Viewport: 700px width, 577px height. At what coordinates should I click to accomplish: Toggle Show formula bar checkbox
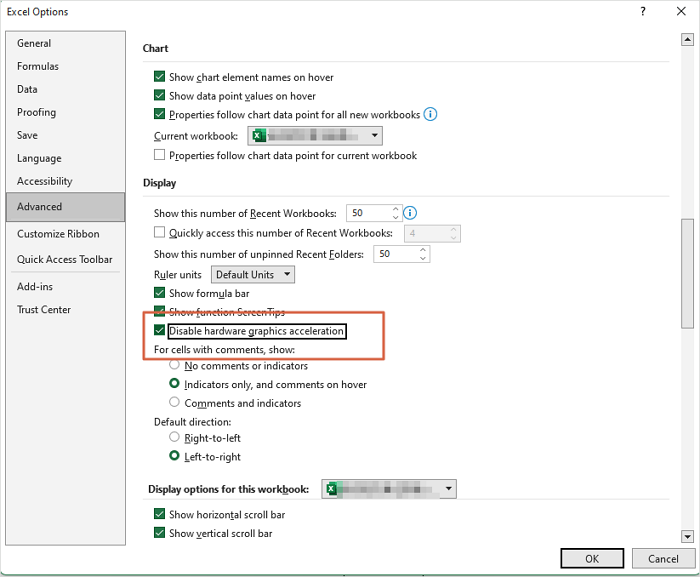(159, 293)
